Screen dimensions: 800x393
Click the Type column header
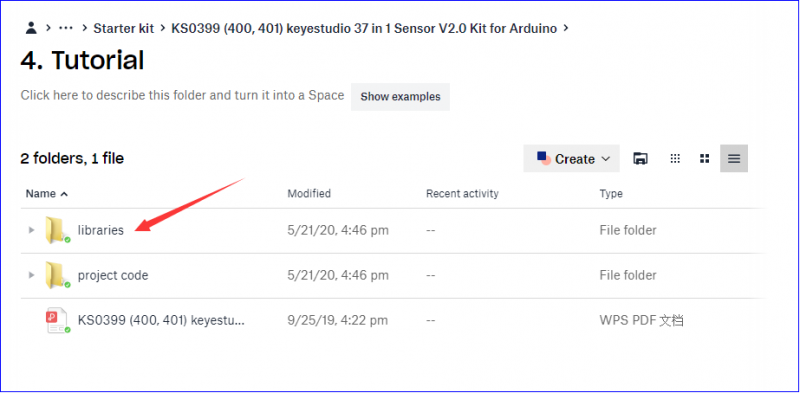coord(611,193)
